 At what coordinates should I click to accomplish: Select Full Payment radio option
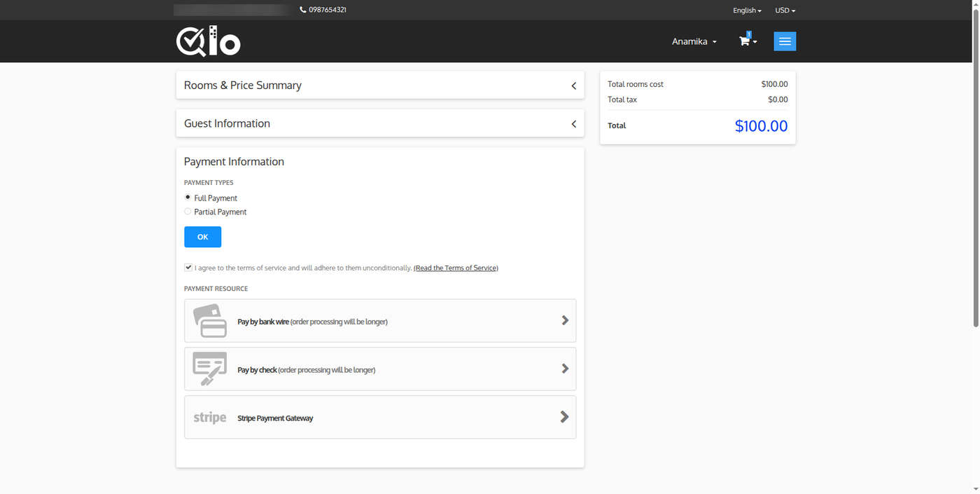(188, 198)
